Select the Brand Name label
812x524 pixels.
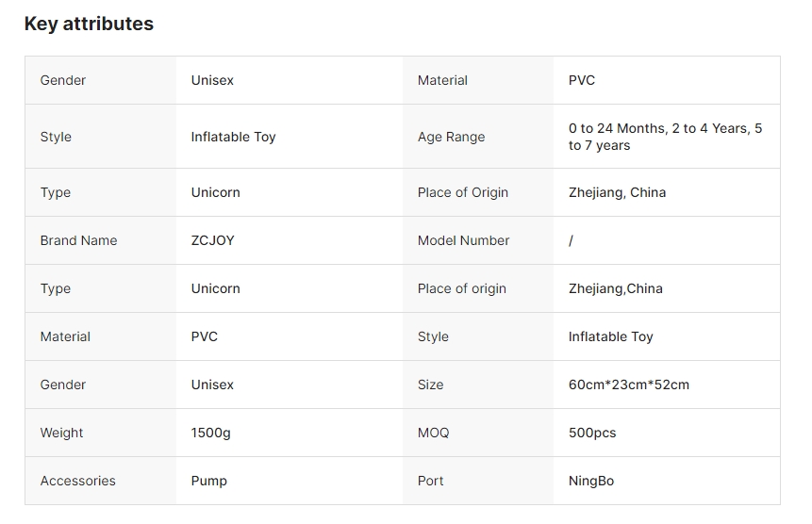tap(78, 240)
